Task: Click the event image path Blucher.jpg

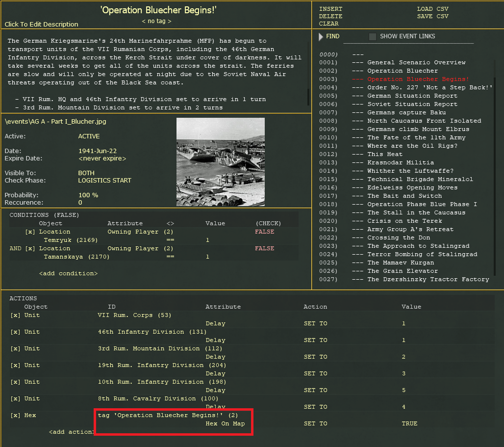Action: [x=55, y=122]
